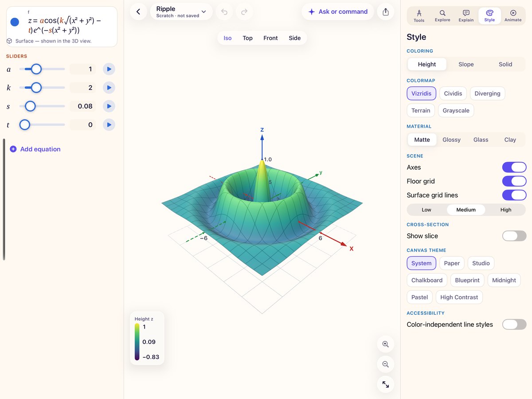Image resolution: width=532 pixels, height=399 pixels.
Task: Select the Pastel canvas theme
Action: coord(419,297)
